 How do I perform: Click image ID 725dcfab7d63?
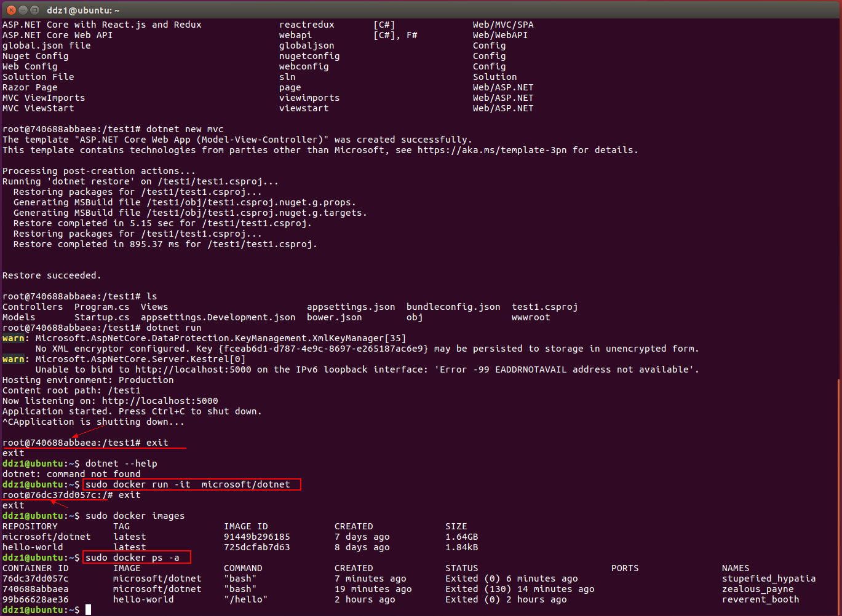[257, 547]
